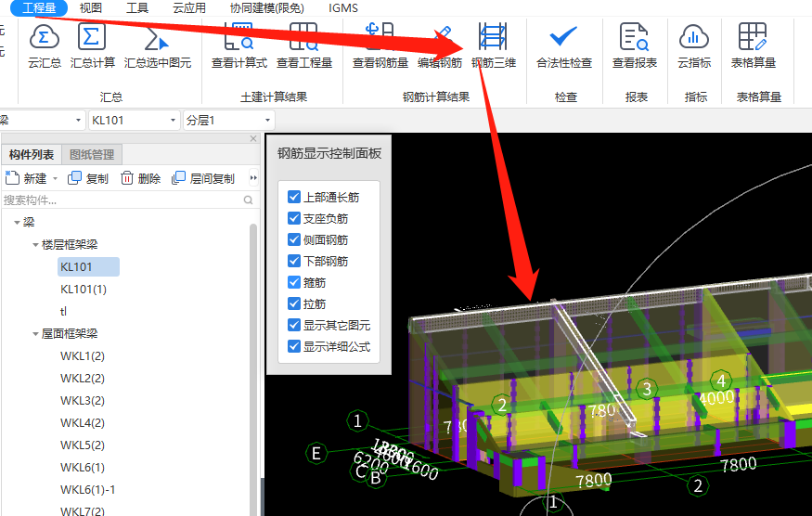Screen dimensions: 812x516
Task: Open 云指标 cloud indicators
Action: pyautogui.click(x=694, y=45)
